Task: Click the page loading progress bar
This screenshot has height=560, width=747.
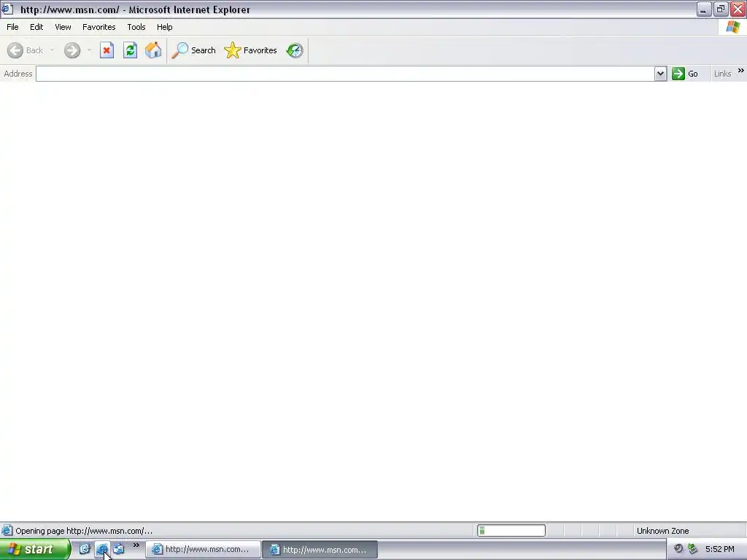Action: [x=511, y=531]
